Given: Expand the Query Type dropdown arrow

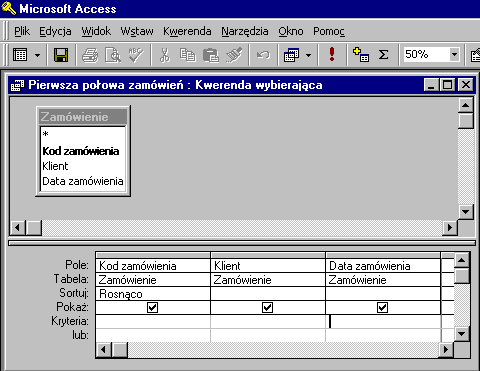Looking at the screenshot, I should (308, 55).
